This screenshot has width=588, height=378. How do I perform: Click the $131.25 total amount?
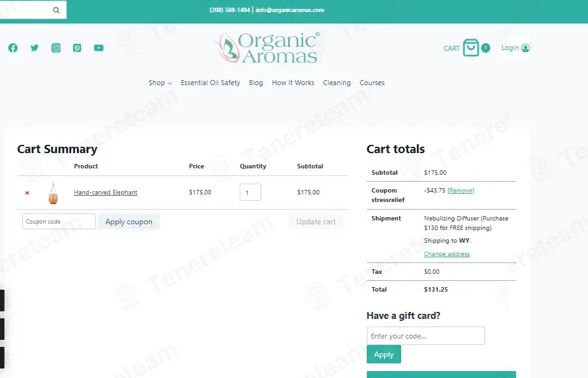pos(435,289)
